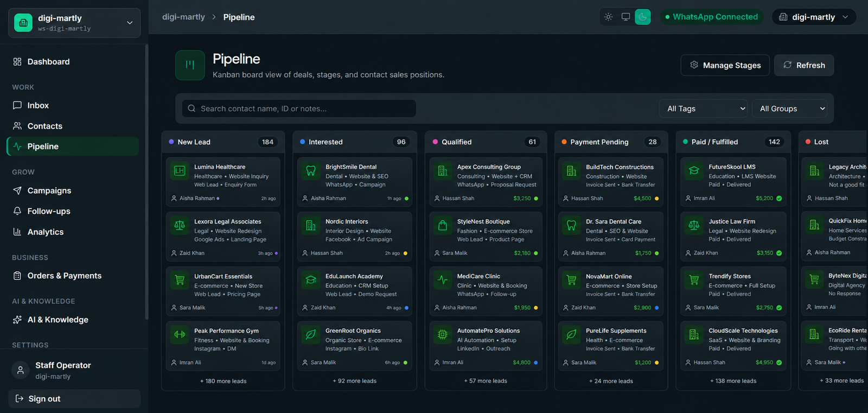Expand the digi-martly workspace switcher in sidebar

(74, 23)
